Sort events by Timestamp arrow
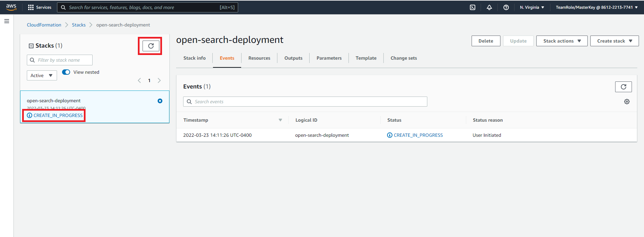This screenshot has width=644, height=237. (x=280, y=120)
